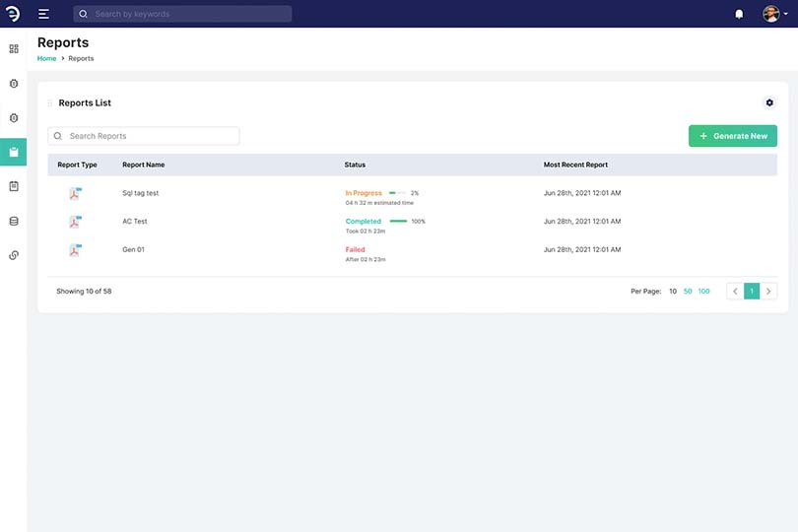Open the calendar icon in sidebar

14,186
